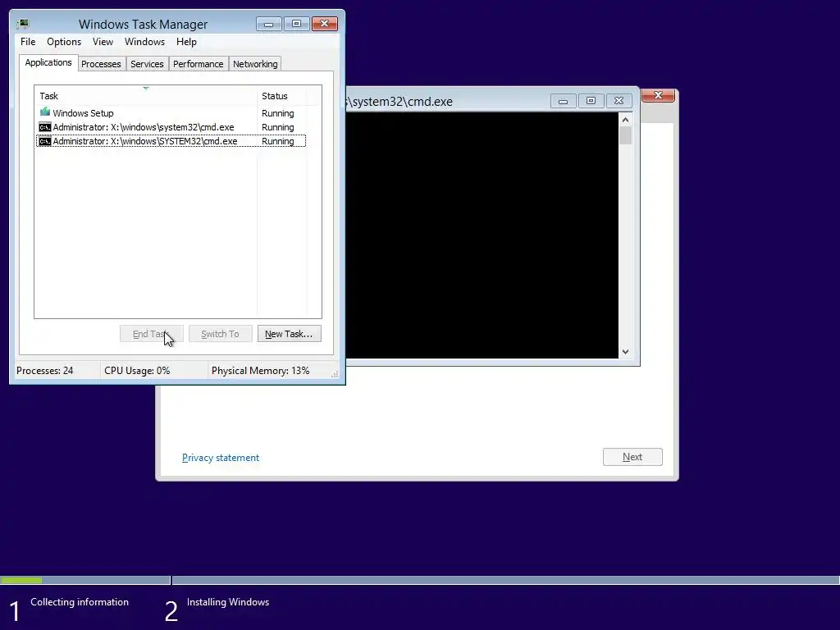Sort the list by the Status column header
Viewport: 840px width, 630px height.
pyautogui.click(x=282, y=96)
